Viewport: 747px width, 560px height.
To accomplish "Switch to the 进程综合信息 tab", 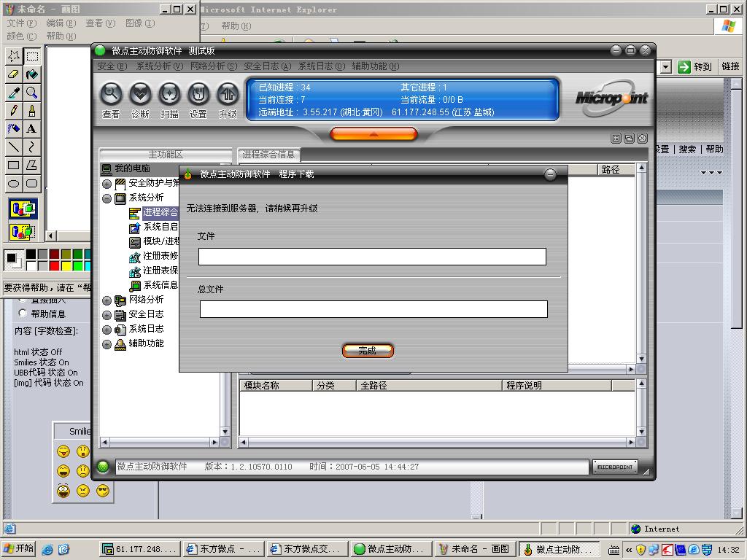I will coord(268,155).
